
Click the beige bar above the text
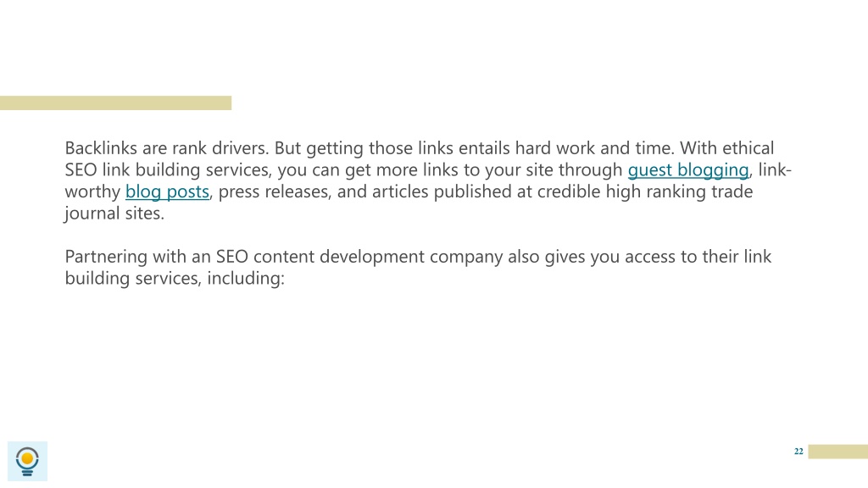pyautogui.click(x=115, y=103)
